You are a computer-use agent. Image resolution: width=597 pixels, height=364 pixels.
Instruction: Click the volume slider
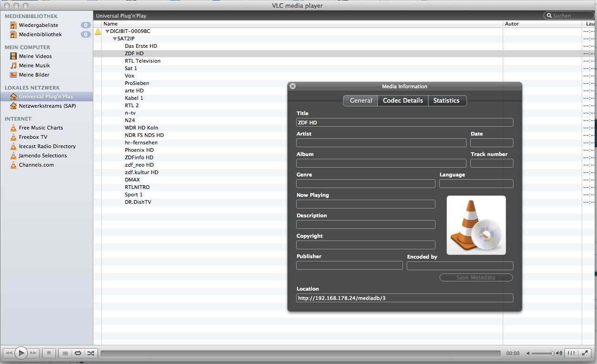point(542,353)
